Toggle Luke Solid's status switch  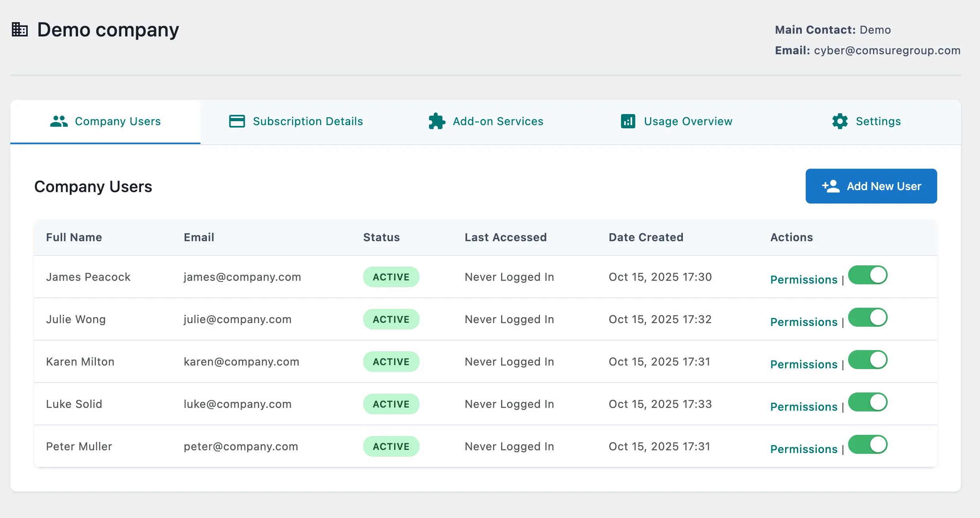click(x=868, y=402)
